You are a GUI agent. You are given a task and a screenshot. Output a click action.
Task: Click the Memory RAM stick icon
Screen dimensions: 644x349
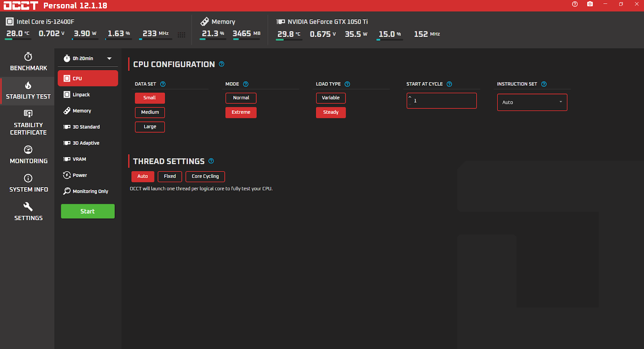tap(205, 21)
